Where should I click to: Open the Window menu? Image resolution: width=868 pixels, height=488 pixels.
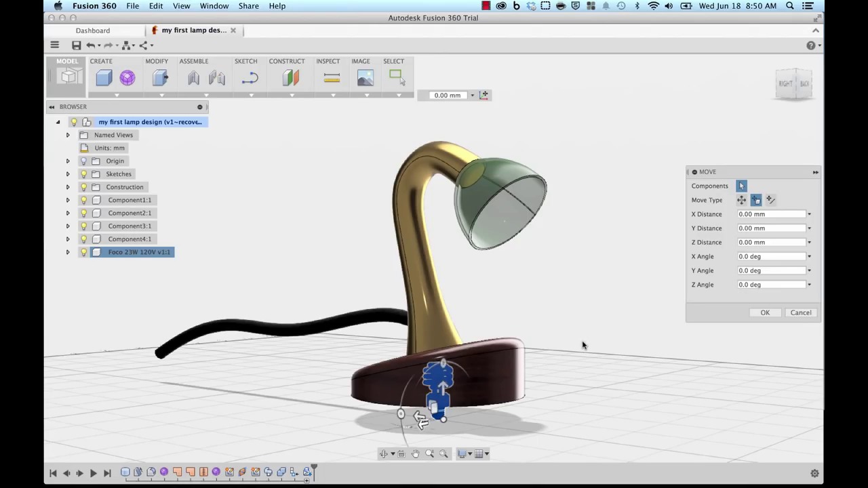click(x=214, y=6)
